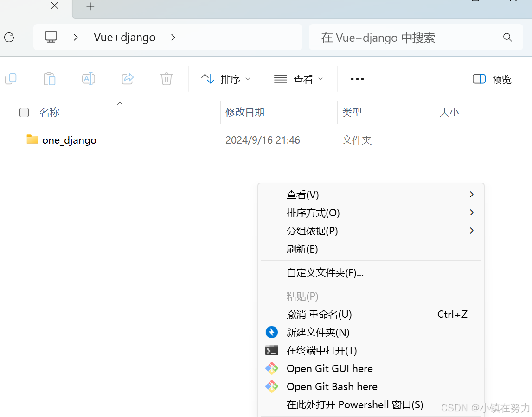532x417 pixels.
Task: Click the delete trash bin icon
Action: pyautogui.click(x=166, y=79)
